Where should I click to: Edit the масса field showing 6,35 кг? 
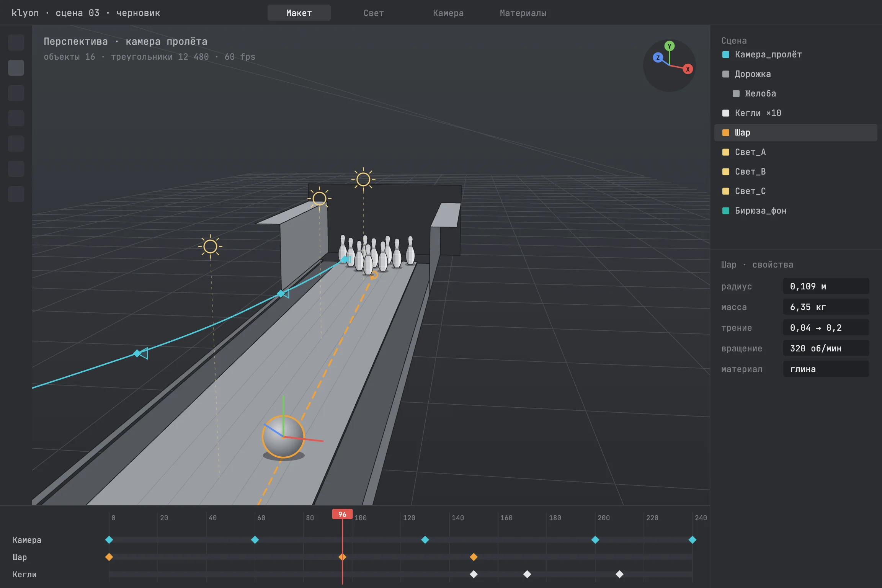[x=826, y=307]
